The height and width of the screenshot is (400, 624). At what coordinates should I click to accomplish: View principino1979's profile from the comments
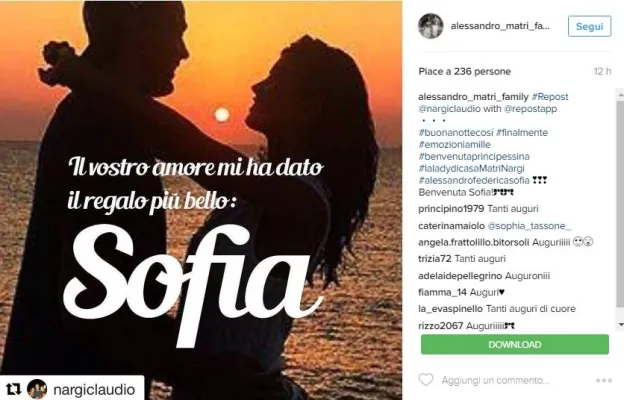tap(451, 209)
